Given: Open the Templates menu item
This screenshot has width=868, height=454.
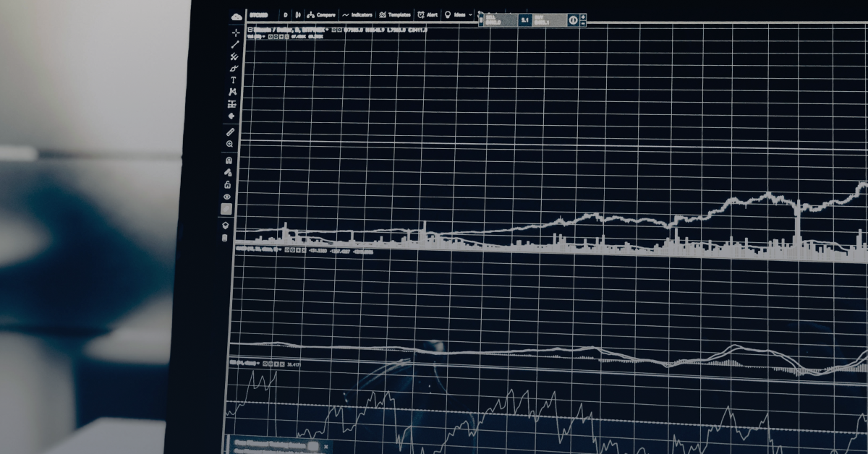Looking at the screenshot, I should coord(395,14).
